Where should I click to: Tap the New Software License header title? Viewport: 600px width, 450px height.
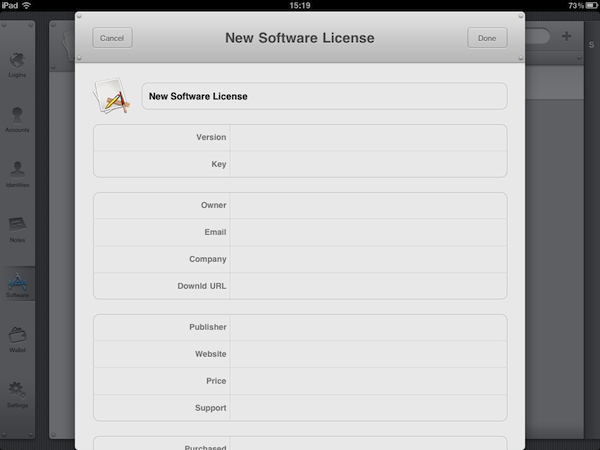click(300, 38)
